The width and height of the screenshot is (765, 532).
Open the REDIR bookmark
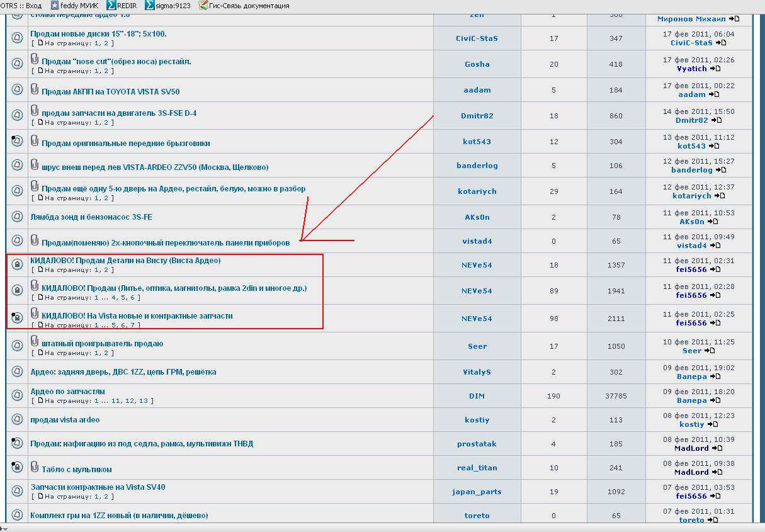tap(122, 6)
